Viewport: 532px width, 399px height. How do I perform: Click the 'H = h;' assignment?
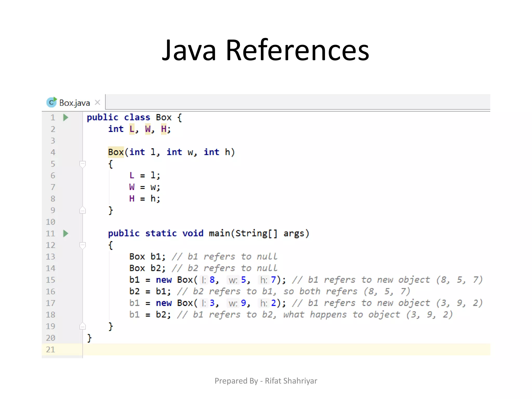coord(145,198)
